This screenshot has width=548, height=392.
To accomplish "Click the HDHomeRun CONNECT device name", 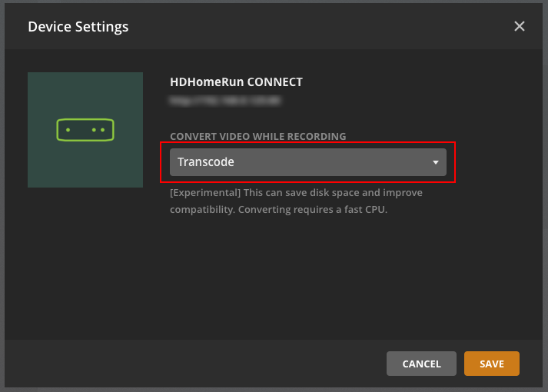I will [x=236, y=82].
